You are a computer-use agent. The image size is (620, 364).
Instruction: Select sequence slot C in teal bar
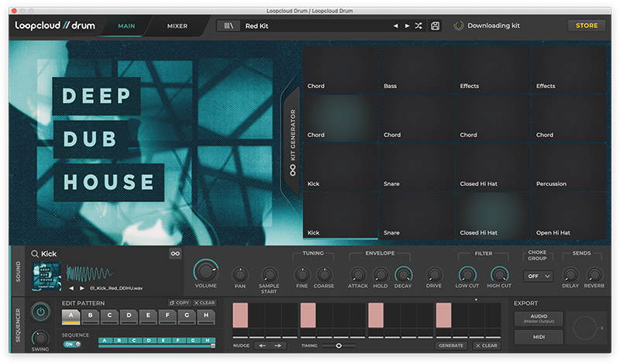pos(134,340)
